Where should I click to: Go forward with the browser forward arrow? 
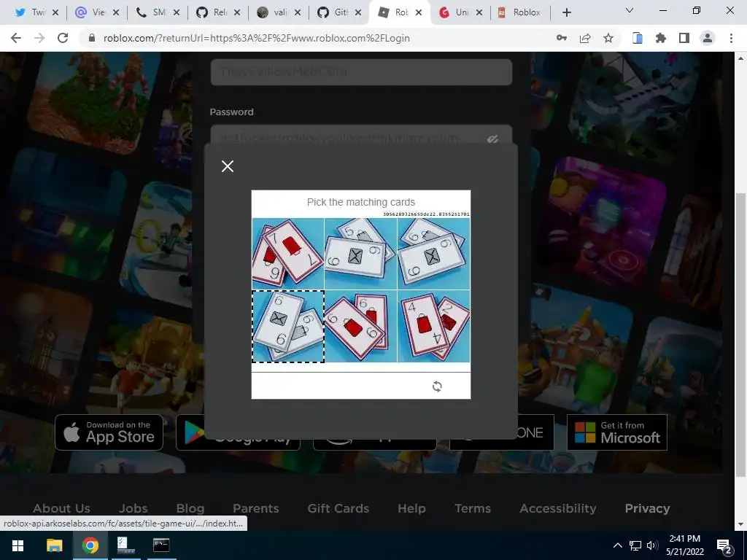pos(39,38)
